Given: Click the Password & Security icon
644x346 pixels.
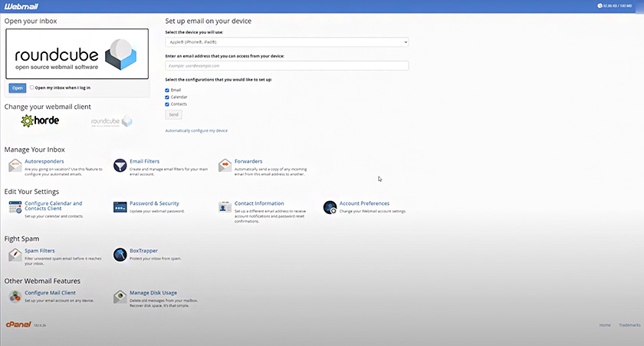Looking at the screenshot, I should (x=120, y=207).
